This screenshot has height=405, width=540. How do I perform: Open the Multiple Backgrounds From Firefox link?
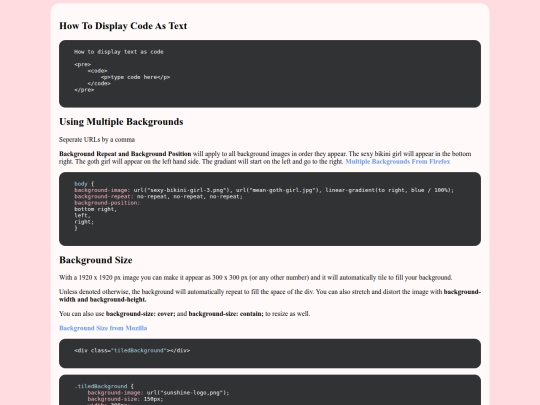(x=397, y=162)
